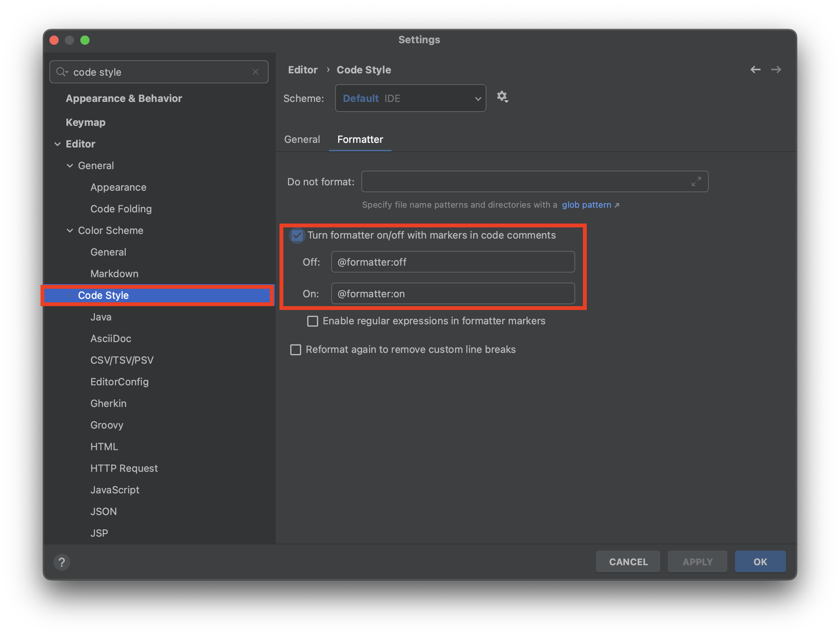Click the forward navigation arrow
The height and width of the screenshot is (637, 840).
[x=776, y=69]
